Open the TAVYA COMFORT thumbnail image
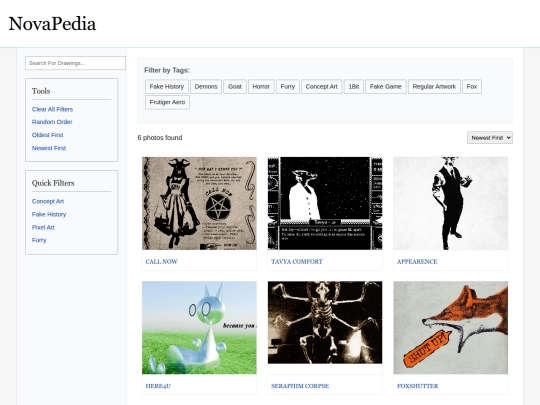Image resolution: width=540 pixels, height=405 pixels. click(x=325, y=203)
